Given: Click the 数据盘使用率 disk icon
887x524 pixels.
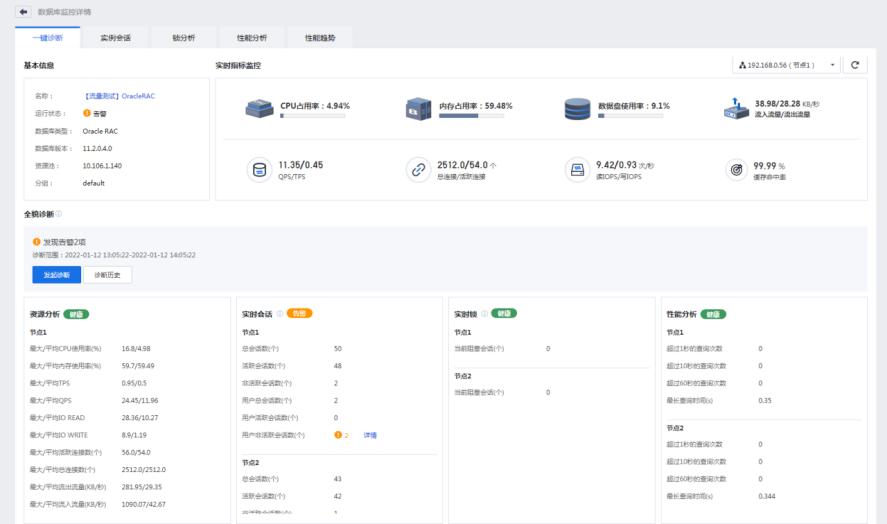Looking at the screenshot, I should 577,109.
